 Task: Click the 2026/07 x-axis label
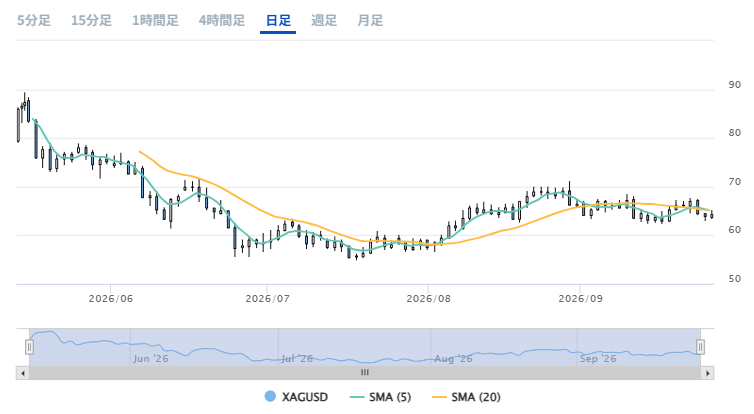(x=267, y=299)
